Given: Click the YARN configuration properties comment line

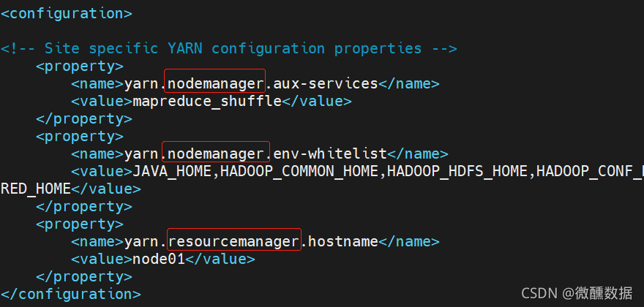Looking at the screenshot, I should coord(229,48).
